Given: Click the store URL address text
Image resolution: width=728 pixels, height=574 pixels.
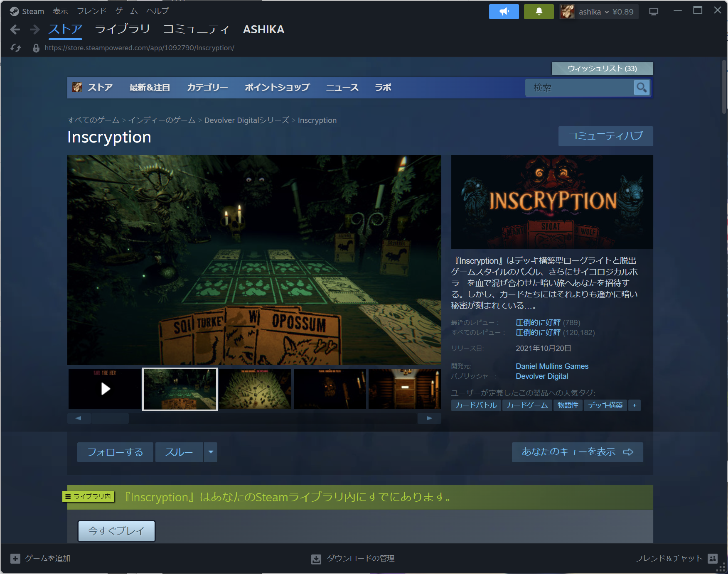Looking at the screenshot, I should click(x=139, y=48).
